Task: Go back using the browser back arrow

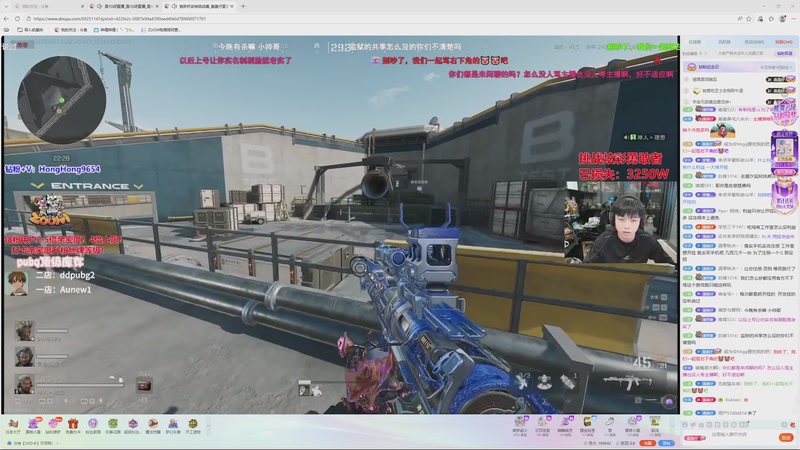Action: click(6, 18)
